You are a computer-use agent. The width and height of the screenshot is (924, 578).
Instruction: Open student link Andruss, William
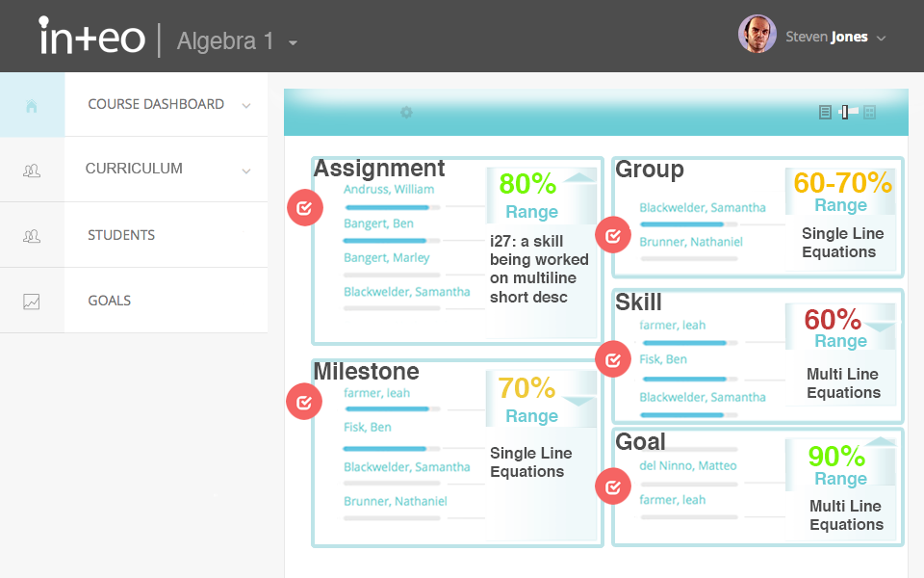tap(389, 190)
